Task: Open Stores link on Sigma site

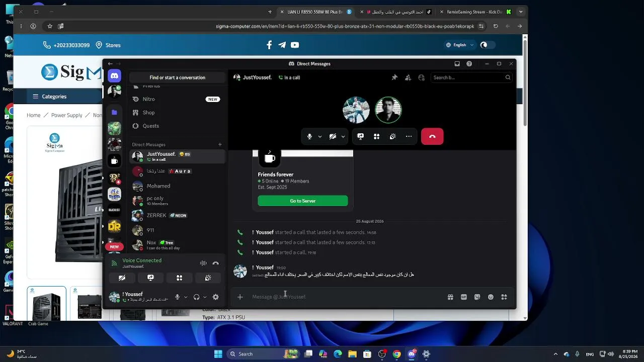Action: 108,45
